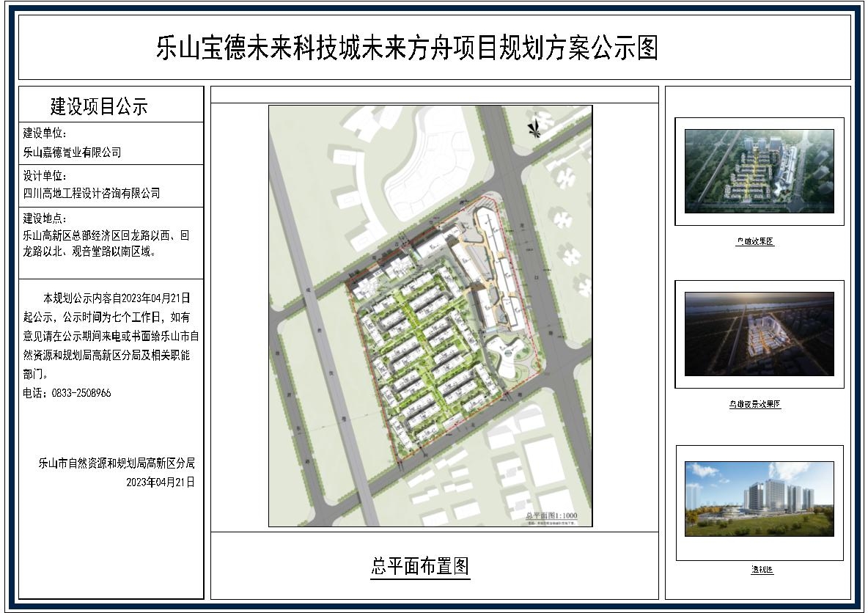Click 乐山市自然资源和规划局高新区分局 signature text
This screenshot has width=868, height=613.
pos(117,463)
